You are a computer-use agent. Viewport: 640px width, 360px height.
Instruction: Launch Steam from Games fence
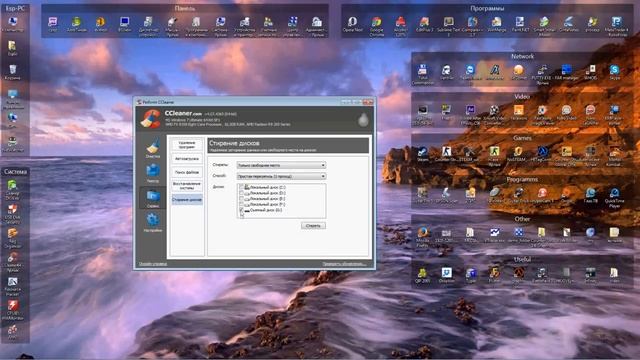[422, 154]
